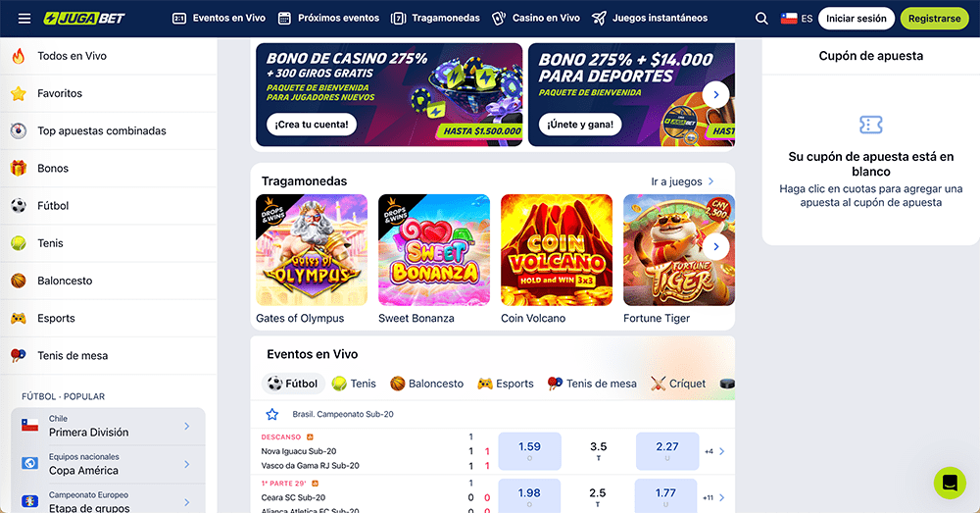980x513 pixels.
Task: Select the Todos en Vivo flame icon
Action: pyautogui.click(x=19, y=56)
